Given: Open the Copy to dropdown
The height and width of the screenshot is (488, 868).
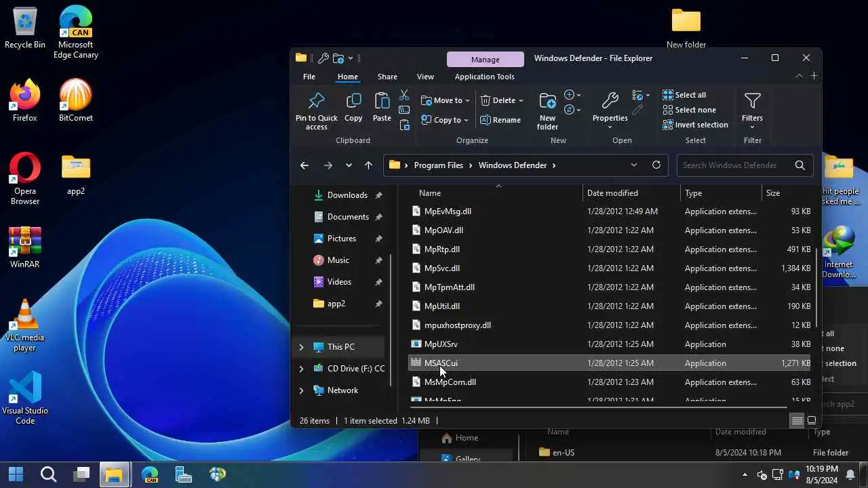Looking at the screenshot, I should 445,120.
